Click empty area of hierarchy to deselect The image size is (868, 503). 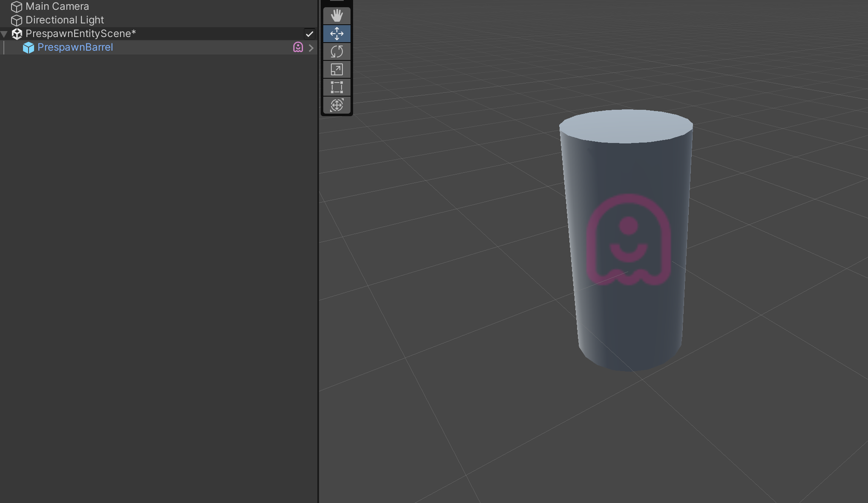click(x=158, y=255)
